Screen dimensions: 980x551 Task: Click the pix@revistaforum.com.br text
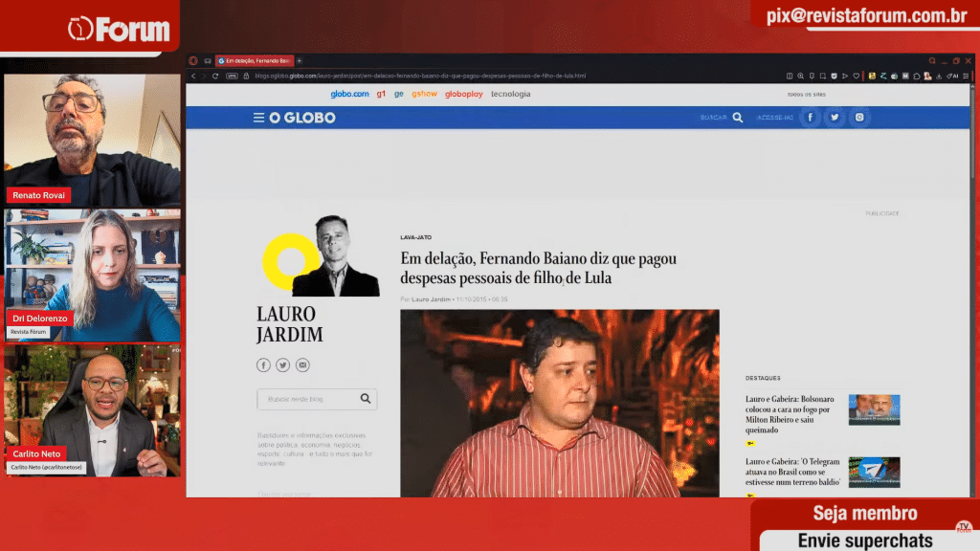pyautogui.click(x=866, y=15)
